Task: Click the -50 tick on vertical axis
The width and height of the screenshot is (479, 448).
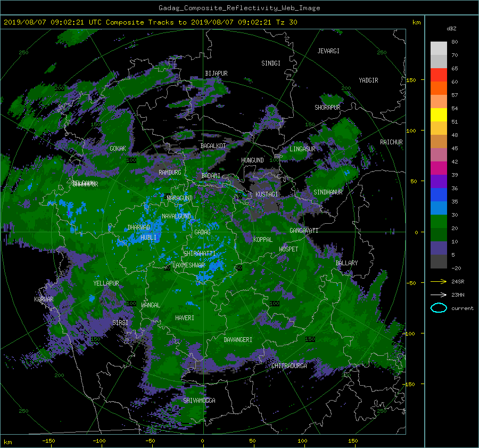Action: [x=412, y=283]
